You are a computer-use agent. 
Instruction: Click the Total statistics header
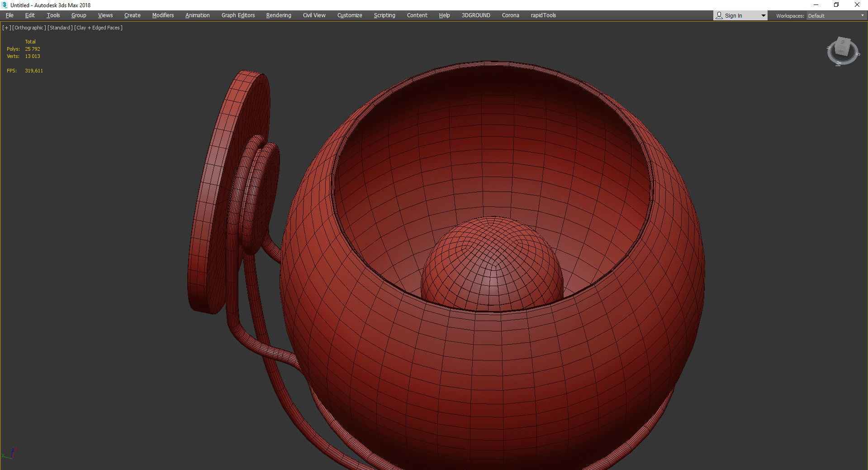(x=30, y=42)
